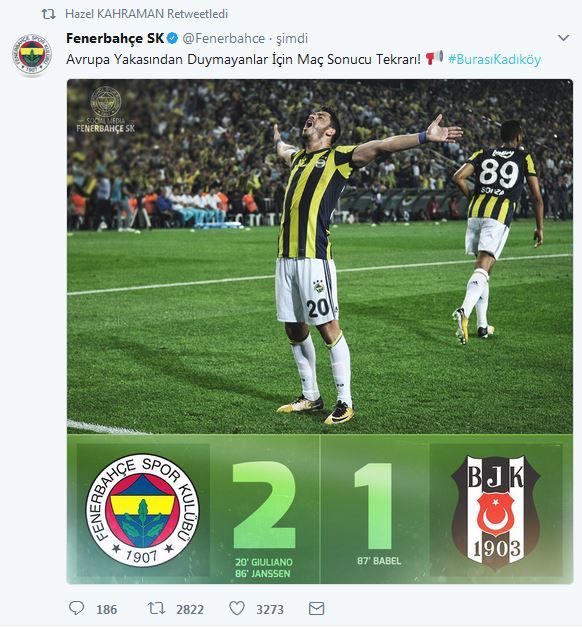Click the blue verified badge
The height and width of the screenshot is (628, 582).
[172, 38]
